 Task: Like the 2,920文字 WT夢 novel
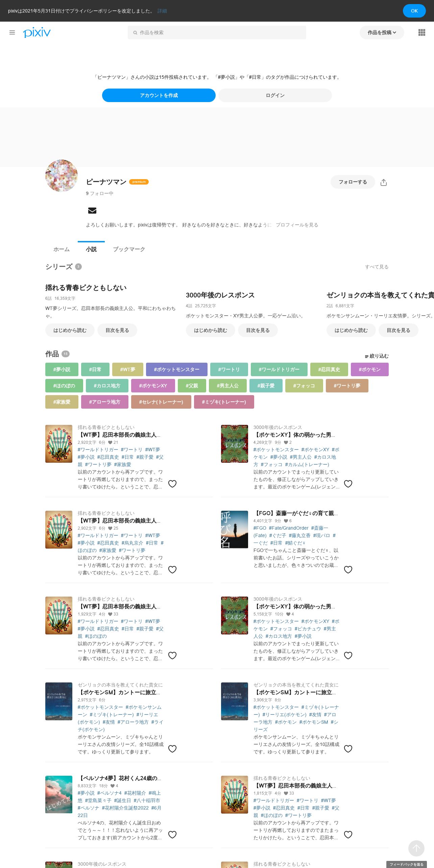(172, 484)
